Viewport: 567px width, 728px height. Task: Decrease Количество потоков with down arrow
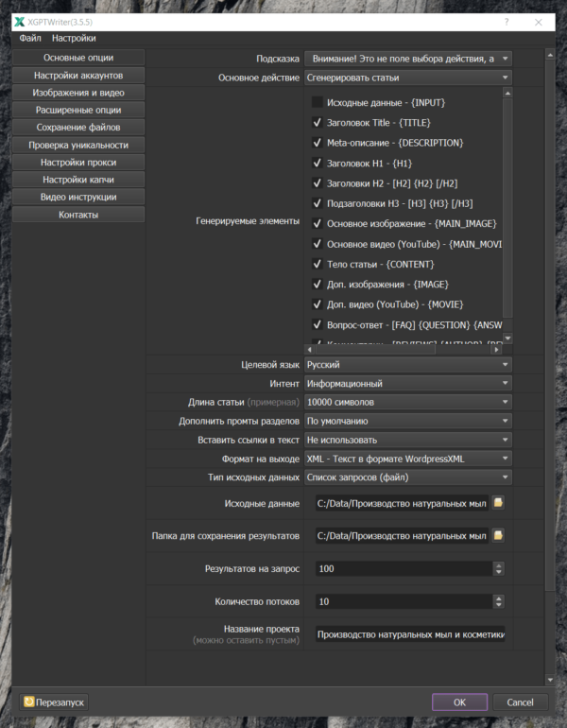[499, 605]
